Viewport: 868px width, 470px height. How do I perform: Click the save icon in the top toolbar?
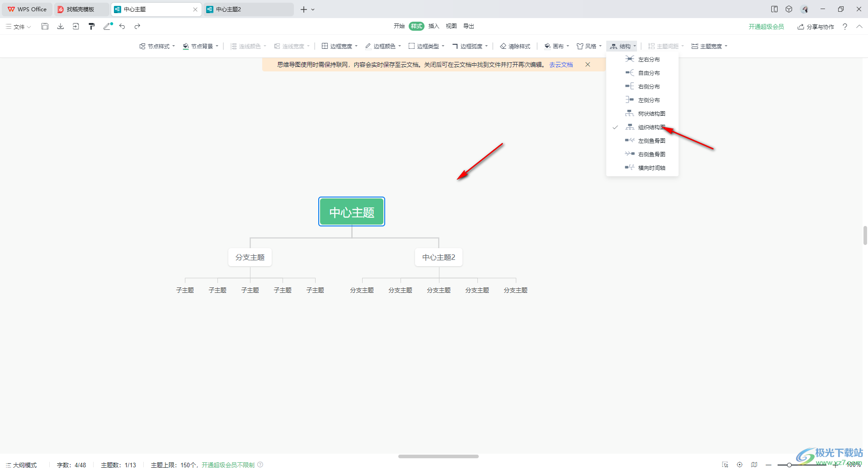pos(45,27)
